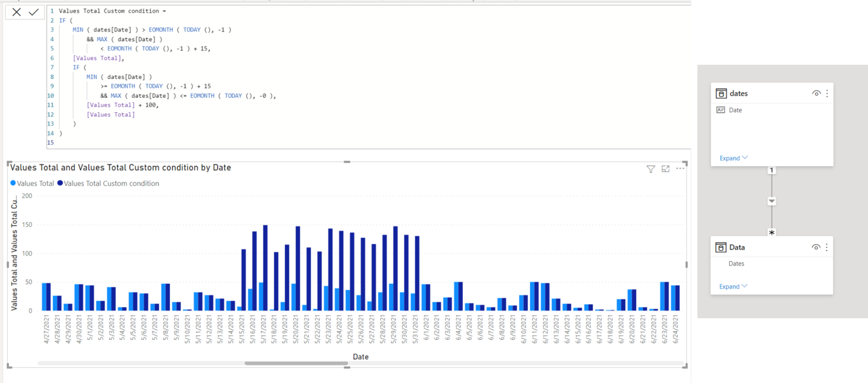Click the 100 y-axis value label
Screen dimensions: 868x383
coord(27,254)
